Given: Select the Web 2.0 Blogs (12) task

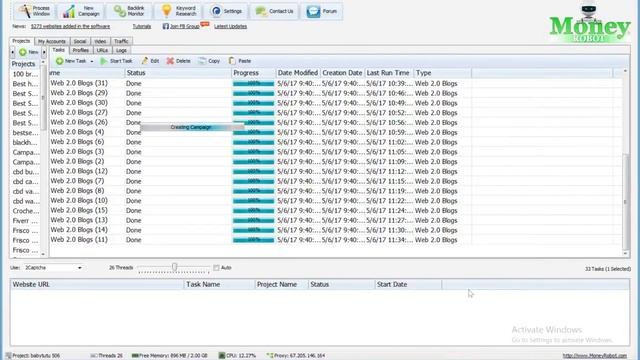Looking at the screenshot, I should (x=79, y=171).
